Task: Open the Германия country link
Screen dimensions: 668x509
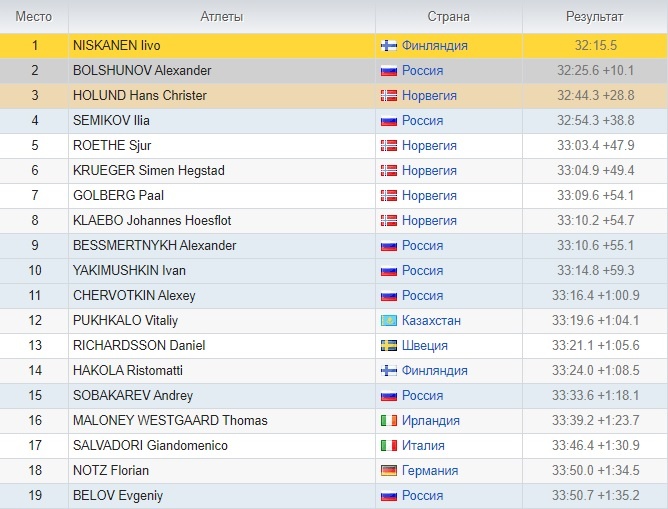Action: click(x=430, y=471)
